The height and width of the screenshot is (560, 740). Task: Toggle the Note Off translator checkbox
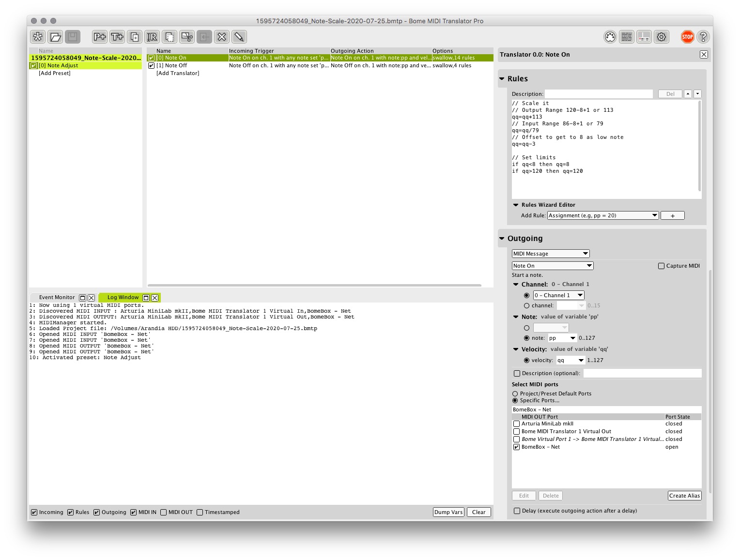point(151,66)
